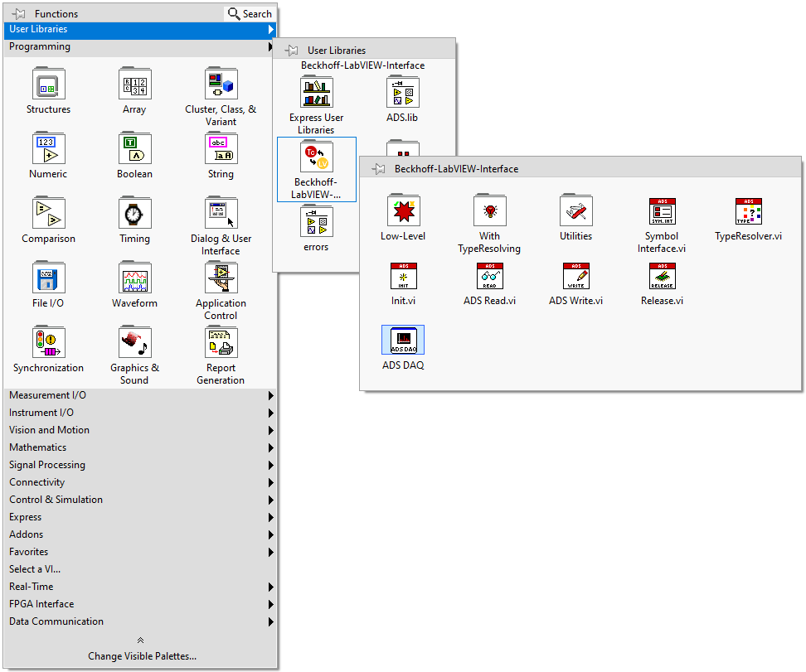Open the ADS Write.vi function

[575, 276]
